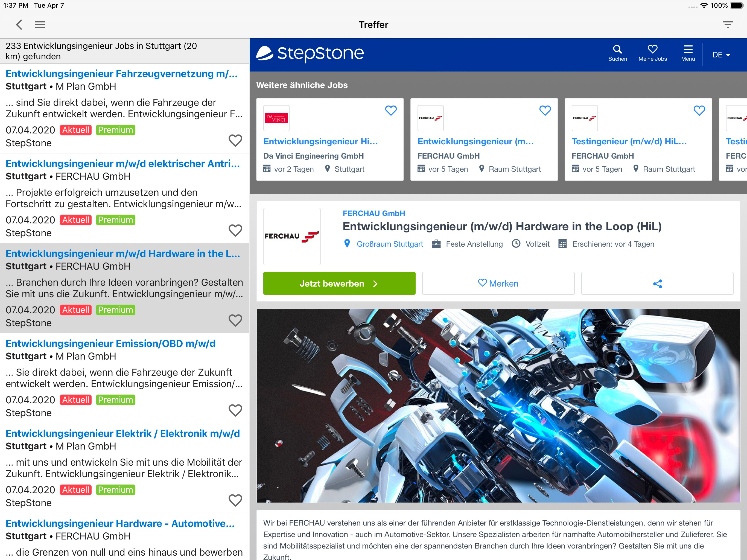This screenshot has width=747, height=560.
Task: Click the location pin on Da Vinci card
Action: pos(327,168)
